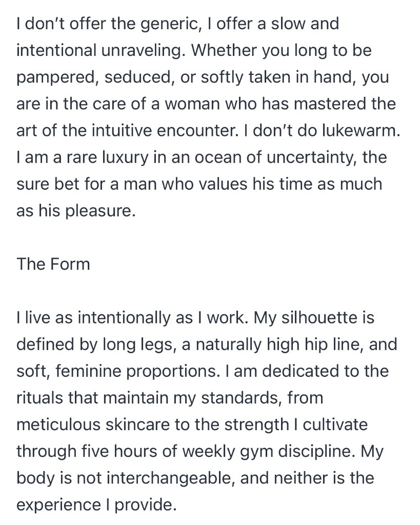Place cursor at "experience I provide"

coord(96,504)
